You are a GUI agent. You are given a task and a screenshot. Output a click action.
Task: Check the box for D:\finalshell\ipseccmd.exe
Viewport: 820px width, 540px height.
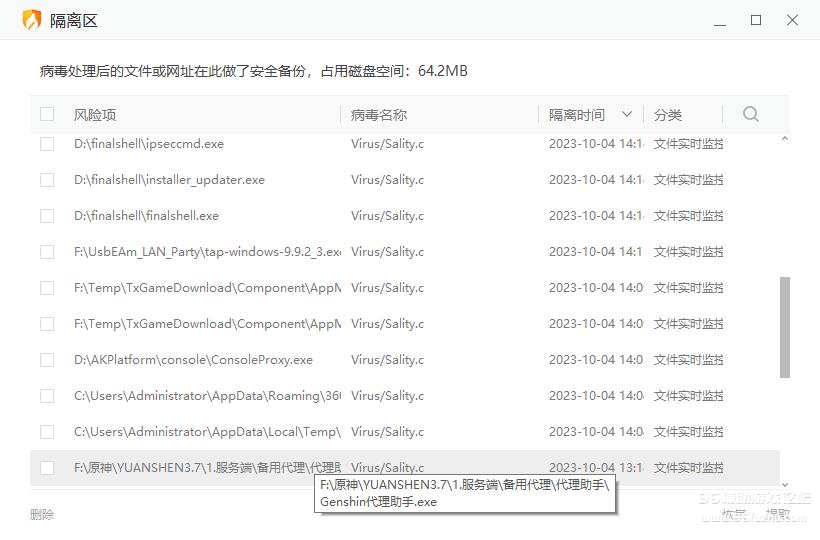point(47,144)
